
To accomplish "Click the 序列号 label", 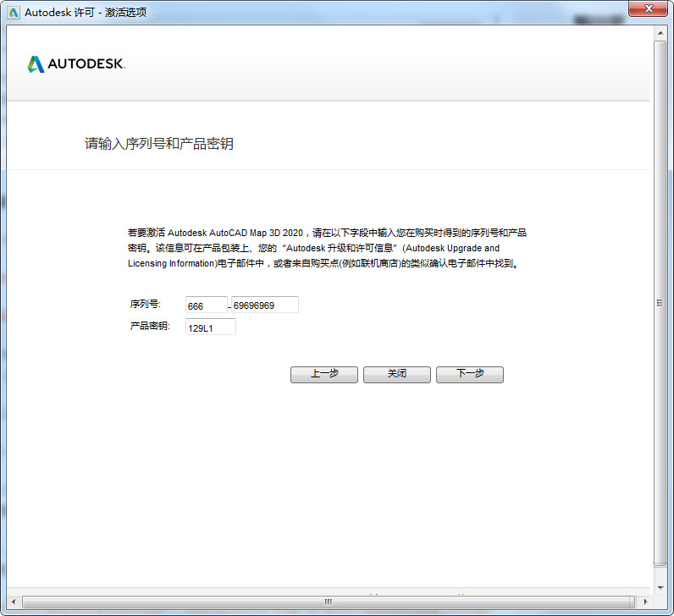I will [146, 304].
